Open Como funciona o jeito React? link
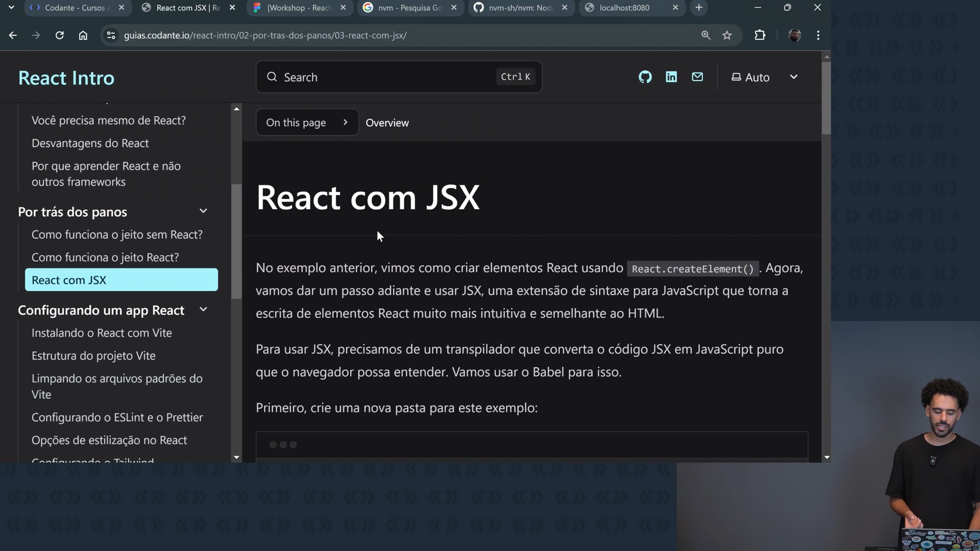Viewport: 980px width, 551px height. click(x=105, y=257)
